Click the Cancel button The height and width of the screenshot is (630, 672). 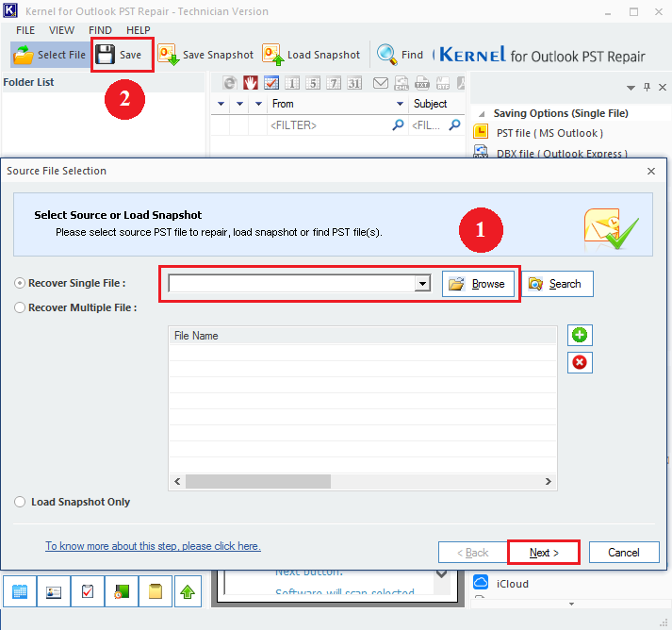(x=624, y=553)
